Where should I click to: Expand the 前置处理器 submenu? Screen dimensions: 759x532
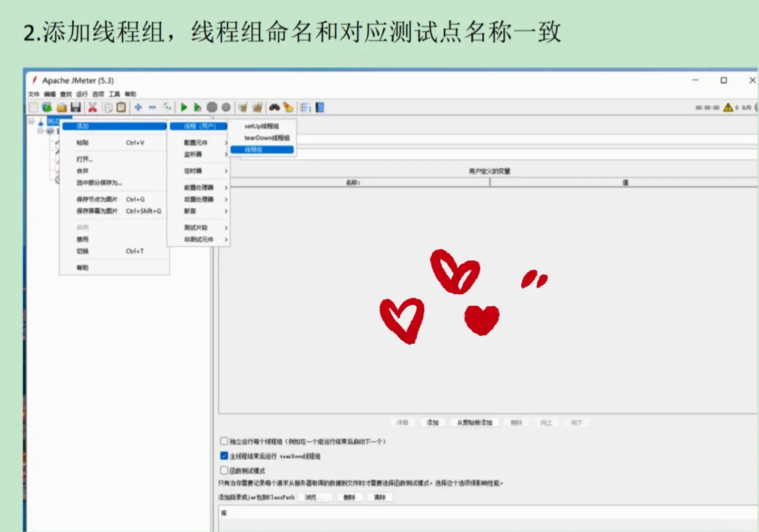point(199,188)
